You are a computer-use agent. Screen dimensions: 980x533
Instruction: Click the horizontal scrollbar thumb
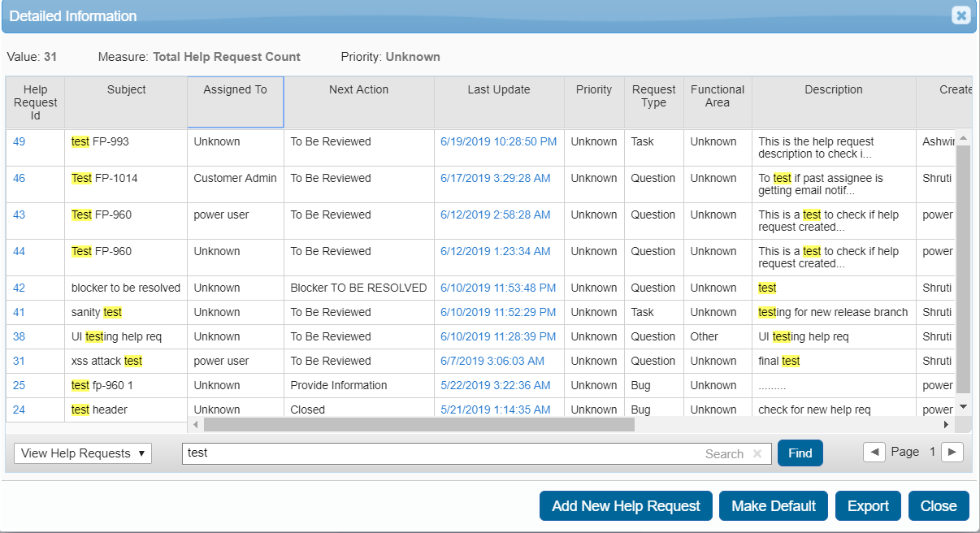[x=418, y=425]
